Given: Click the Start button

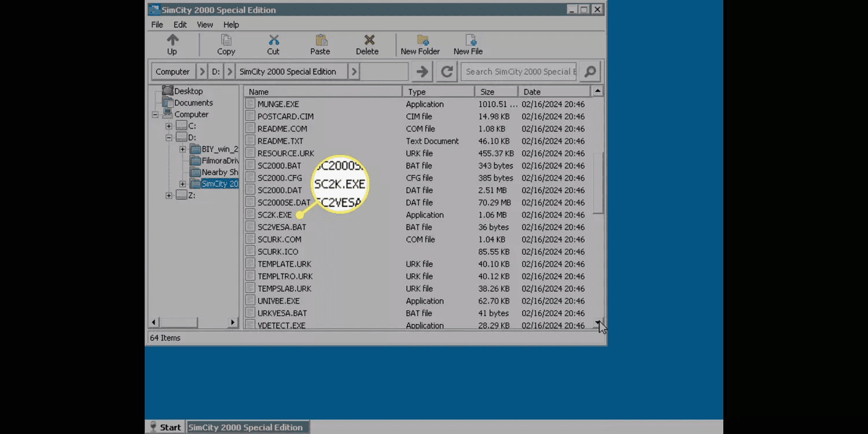Looking at the screenshot, I should click(165, 426).
